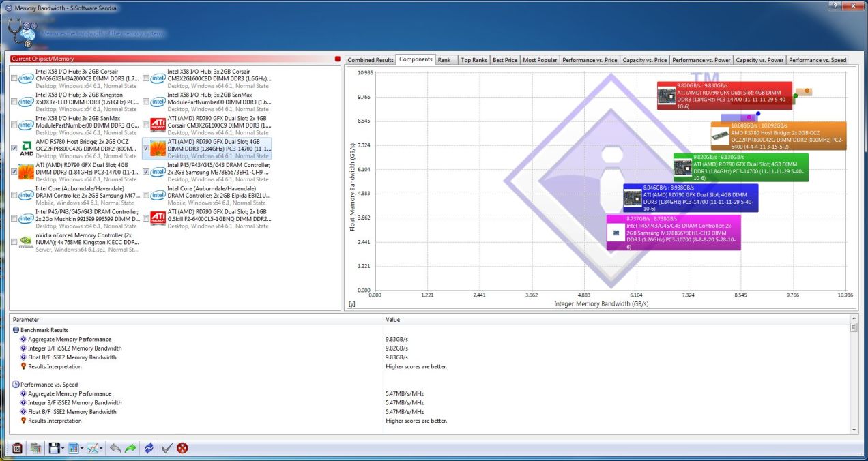Click the ATI logo of the Corsair CM3X2G1600C9 entry
The width and height of the screenshot is (868, 461).
coord(158,125)
